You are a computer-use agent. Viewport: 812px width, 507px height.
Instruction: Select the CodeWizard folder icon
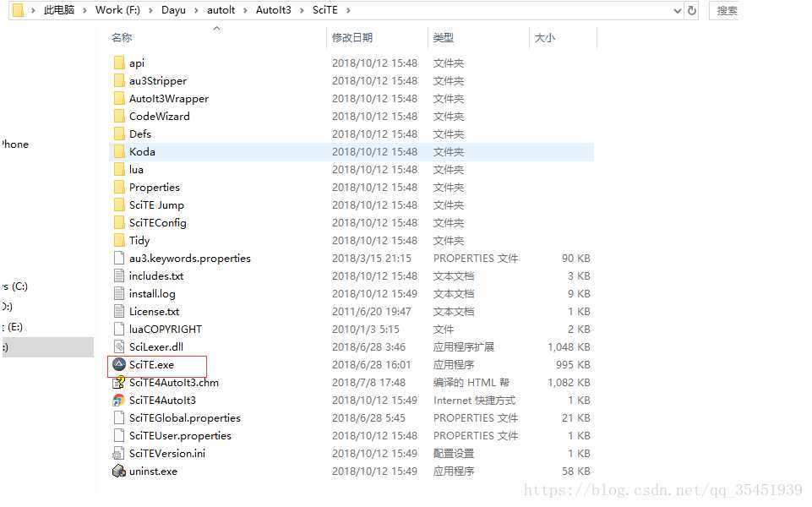(119, 116)
